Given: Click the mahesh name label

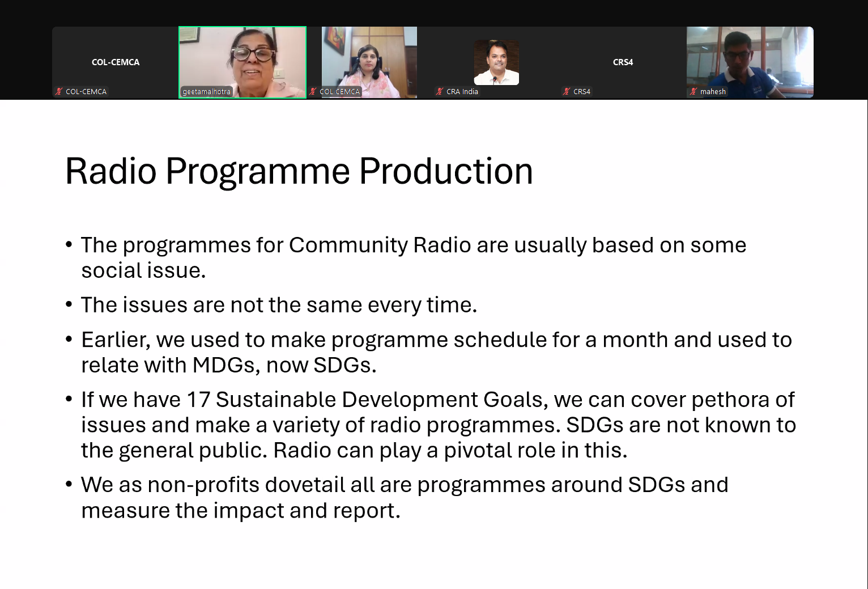Looking at the screenshot, I should [x=713, y=91].
